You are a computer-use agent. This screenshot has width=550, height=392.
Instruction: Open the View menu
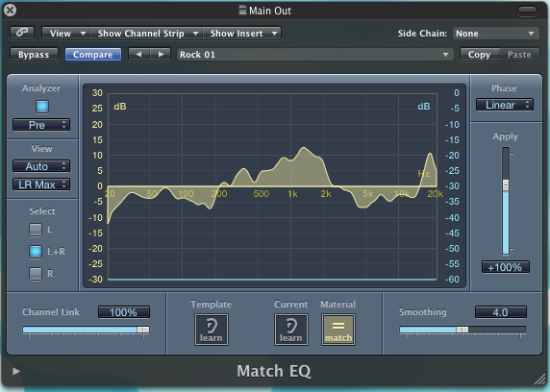66,34
